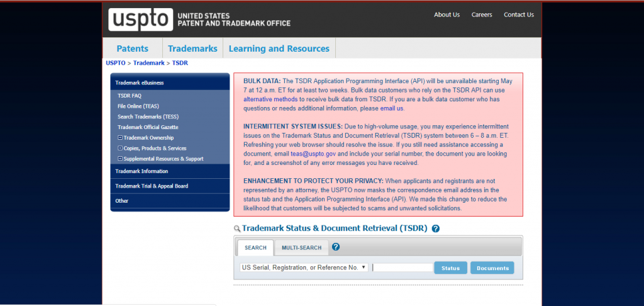
Task: Open Supplemental Resources & Support link
Action: [164, 159]
